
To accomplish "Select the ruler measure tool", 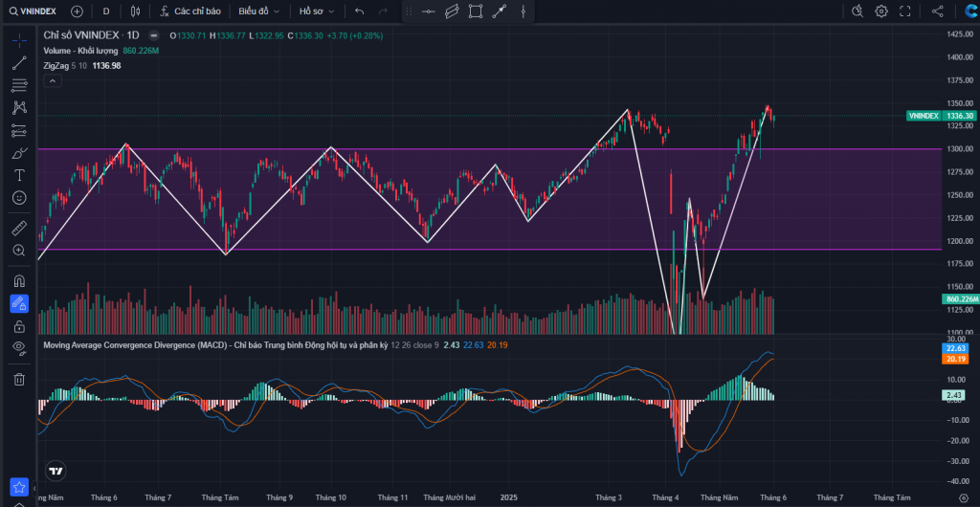I will coord(19,228).
